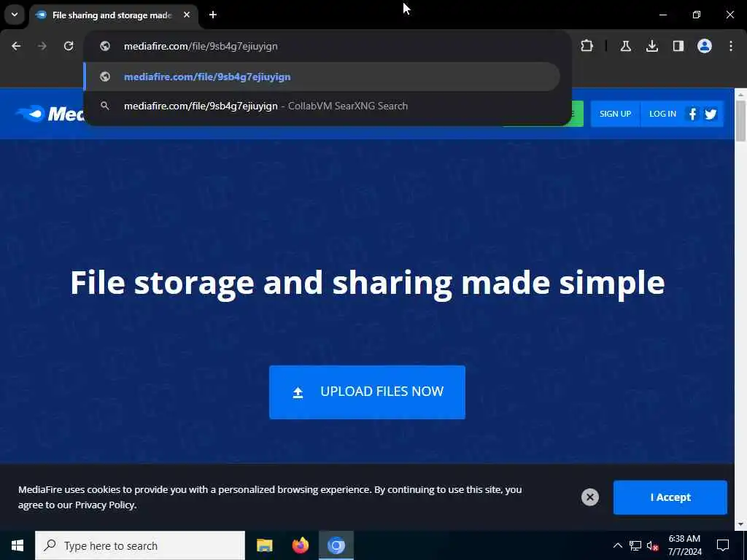Reload the current page
Screen dimensions: 747x560
pyautogui.click(x=69, y=46)
